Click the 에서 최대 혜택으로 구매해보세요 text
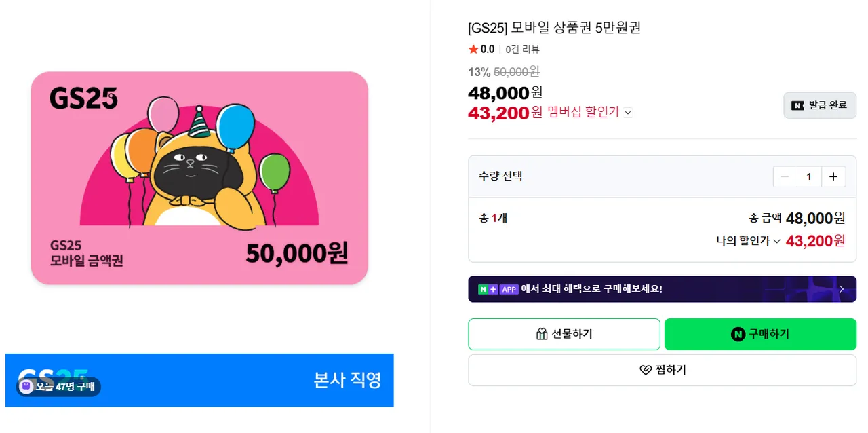 point(591,289)
